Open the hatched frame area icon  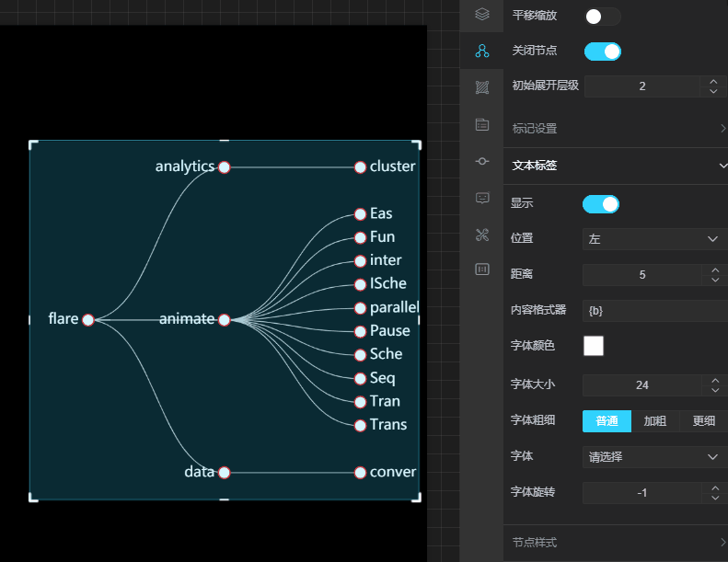[482, 87]
